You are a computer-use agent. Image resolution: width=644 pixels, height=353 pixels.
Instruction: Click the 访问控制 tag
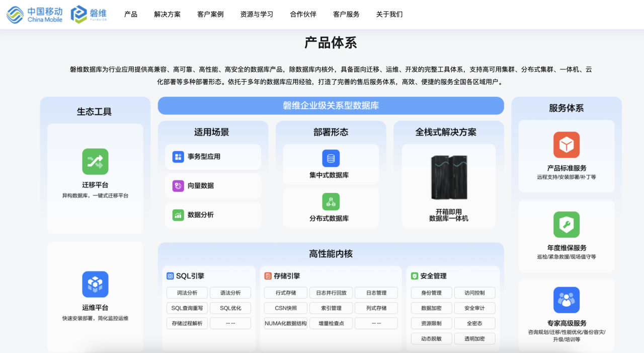[x=475, y=293]
